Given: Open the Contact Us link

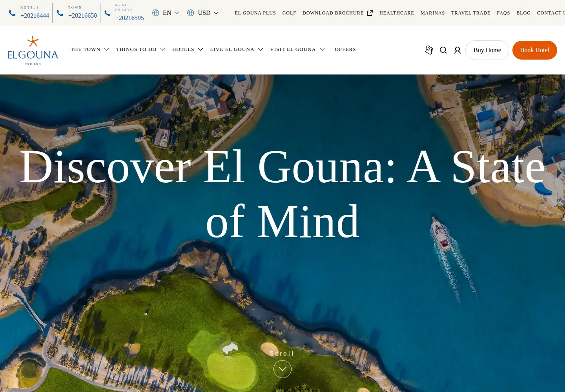Looking at the screenshot, I should coord(551,13).
